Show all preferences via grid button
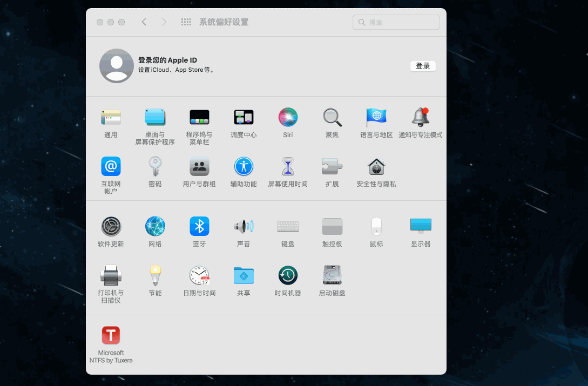The image size is (588, 386). [186, 22]
